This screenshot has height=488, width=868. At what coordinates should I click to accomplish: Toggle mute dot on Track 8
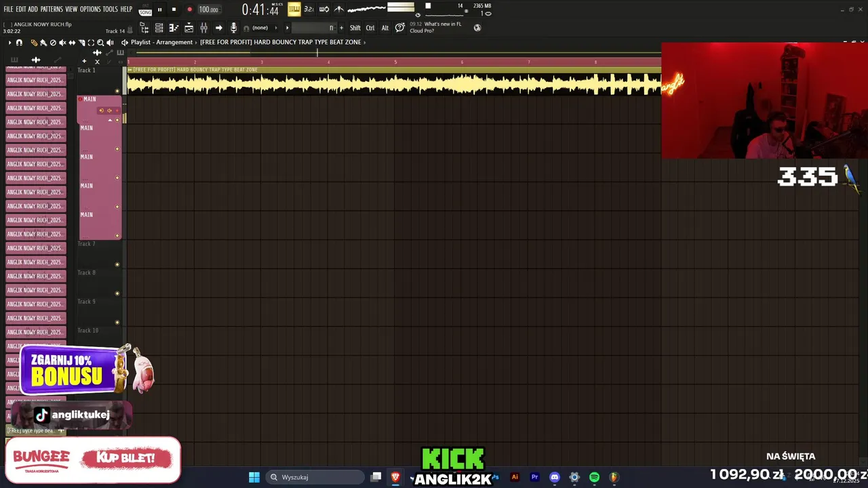point(117,293)
